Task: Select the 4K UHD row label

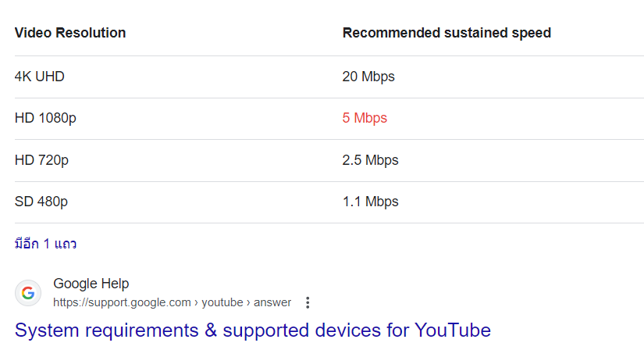Action: coord(40,77)
